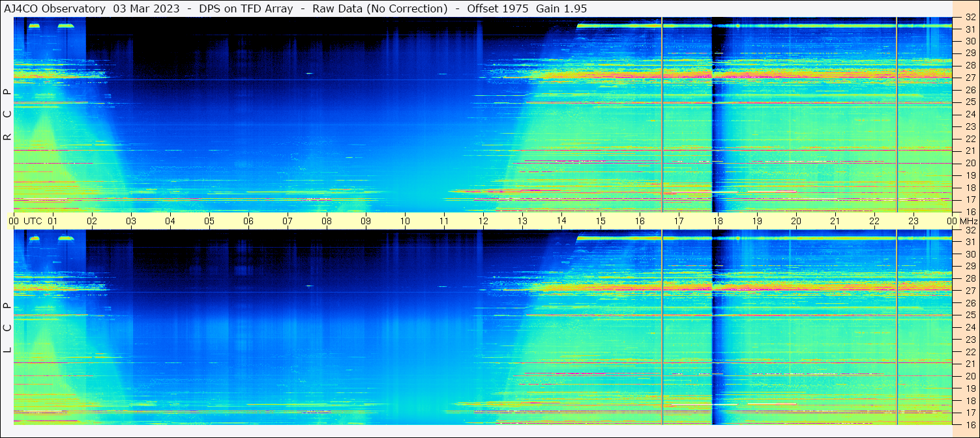Click the 27 MHz tick on RCP scale
Viewport: 980px width, 438px height.
970,78
